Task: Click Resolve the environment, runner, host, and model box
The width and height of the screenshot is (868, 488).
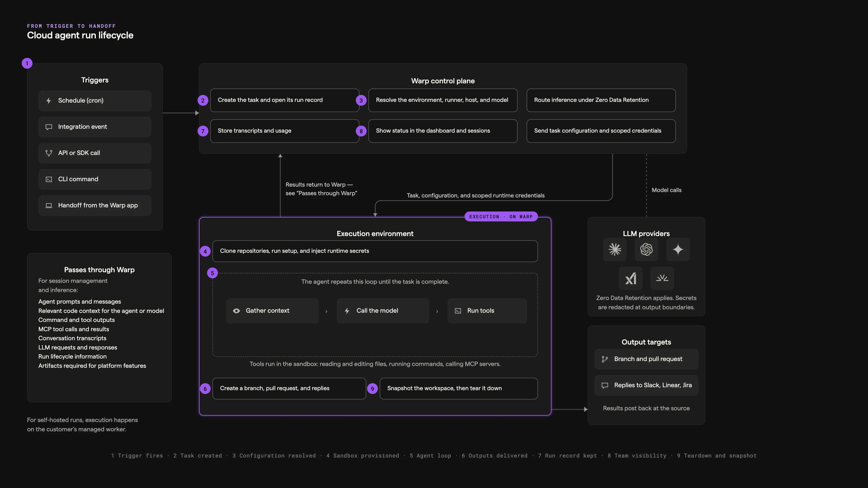Action: (443, 100)
